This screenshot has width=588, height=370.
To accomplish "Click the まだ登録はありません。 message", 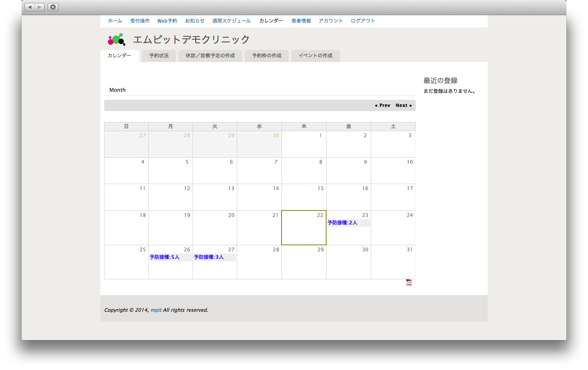I will click(450, 91).
